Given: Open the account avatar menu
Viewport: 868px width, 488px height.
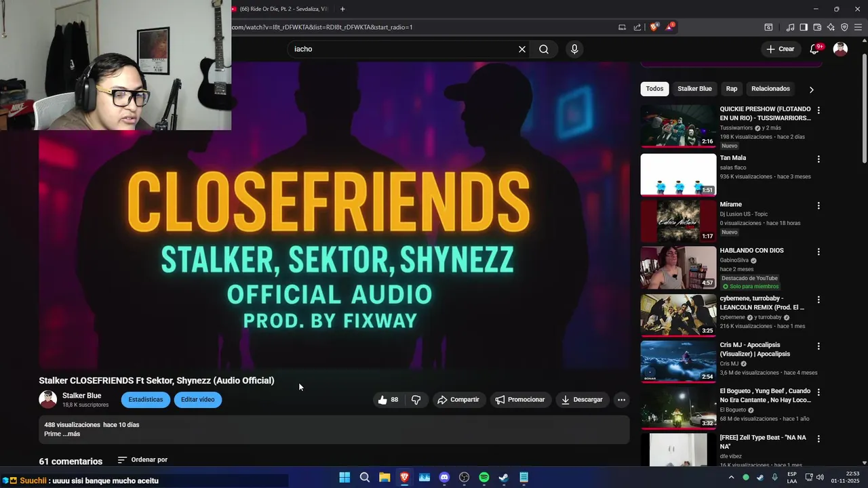Looking at the screenshot, I should point(840,49).
